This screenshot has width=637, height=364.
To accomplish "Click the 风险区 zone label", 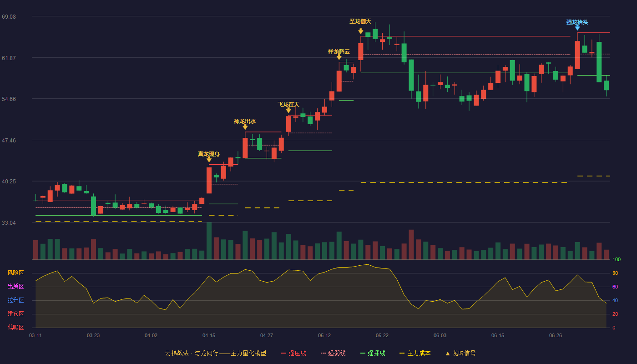I will click(15, 273).
